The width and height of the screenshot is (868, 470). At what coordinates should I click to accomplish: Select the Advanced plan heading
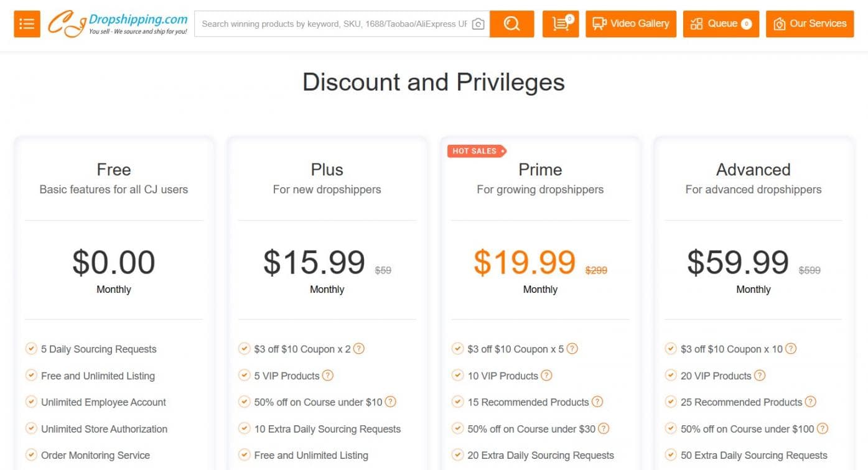pos(753,170)
